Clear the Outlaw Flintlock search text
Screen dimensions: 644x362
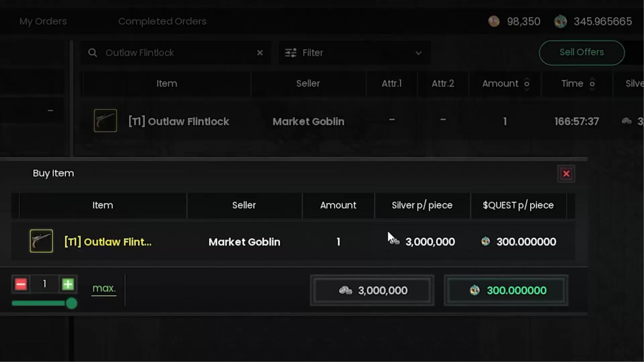(x=260, y=53)
